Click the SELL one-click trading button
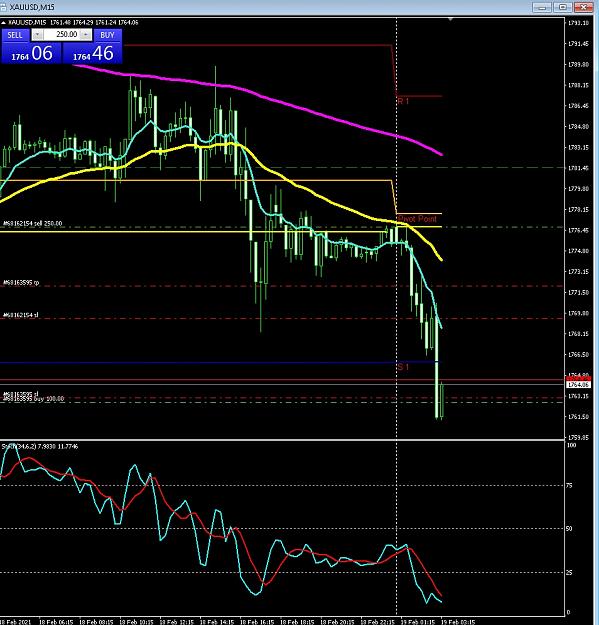 pos(15,35)
